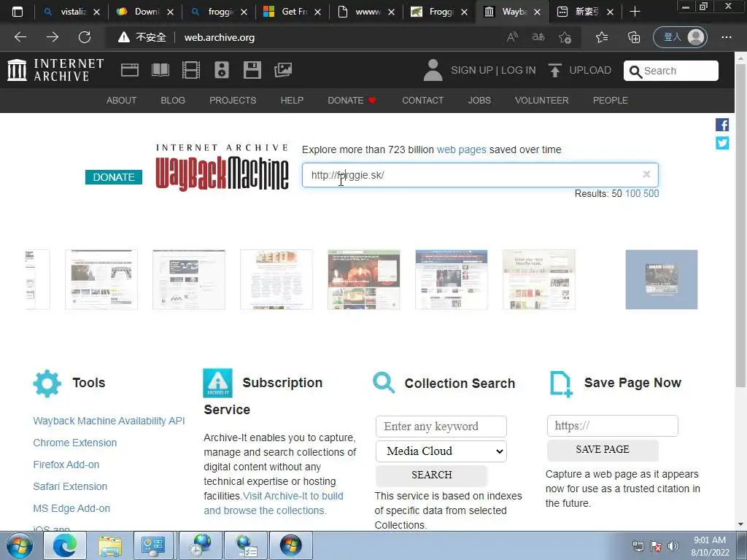Show 100 results
747x560 pixels.
click(x=632, y=194)
